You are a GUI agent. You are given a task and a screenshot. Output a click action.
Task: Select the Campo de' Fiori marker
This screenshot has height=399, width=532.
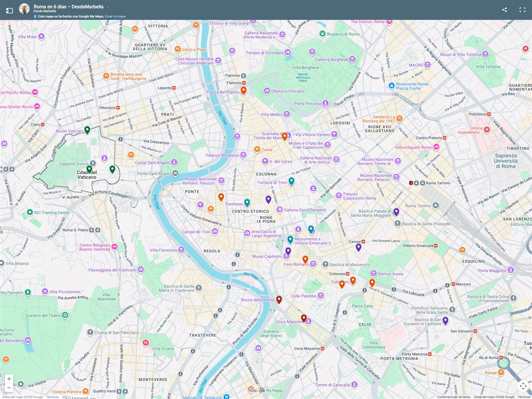(215, 232)
